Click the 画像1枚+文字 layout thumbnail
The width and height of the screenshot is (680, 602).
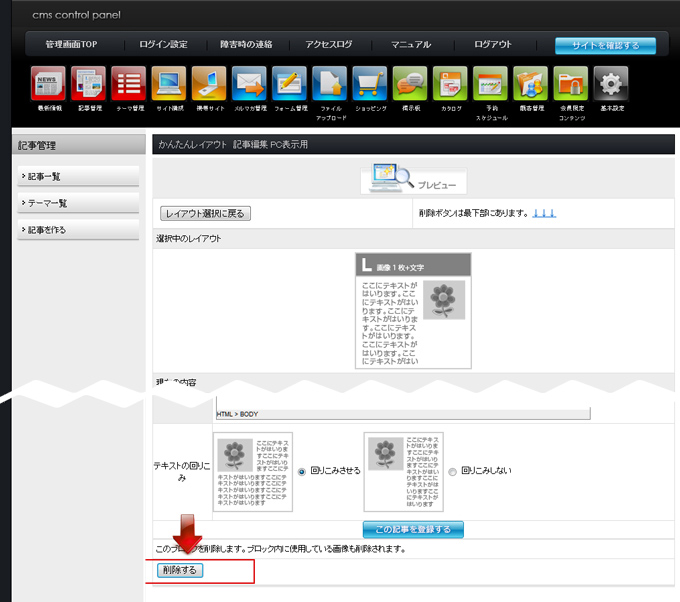[x=413, y=310]
